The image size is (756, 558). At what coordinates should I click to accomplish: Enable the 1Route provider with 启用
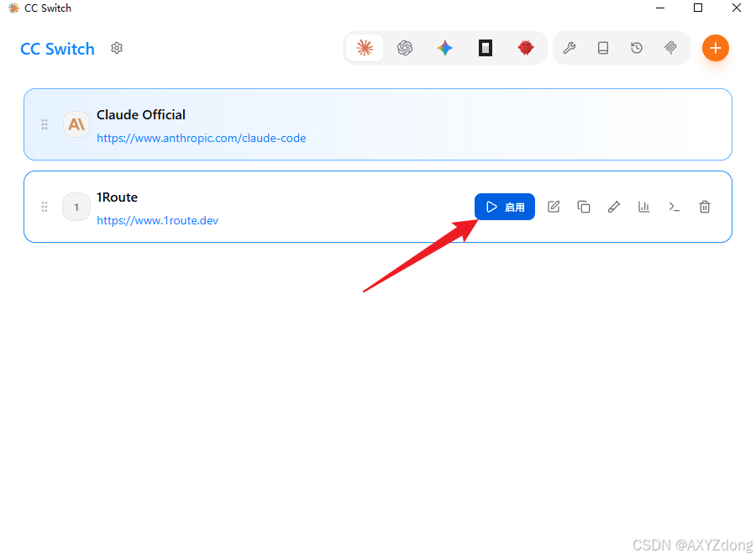pos(505,207)
